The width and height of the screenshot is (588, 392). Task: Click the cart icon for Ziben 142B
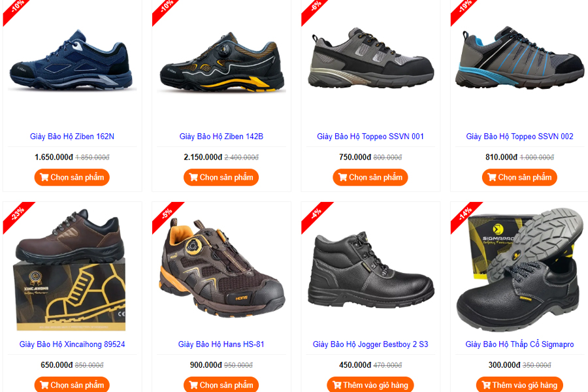pyautogui.click(x=193, y=177)
